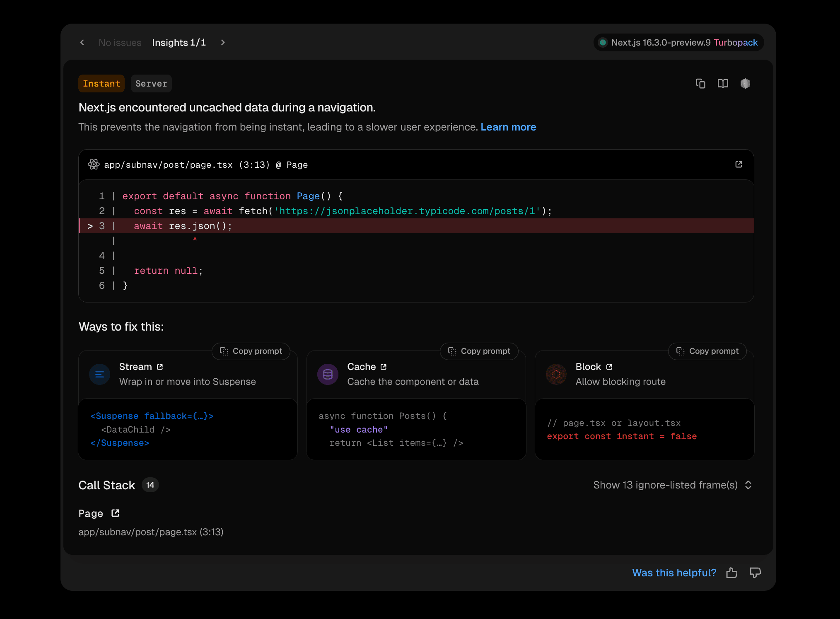Click the "use cache" code snippet
Screen dimensions: 840x619
coord(359,430)
